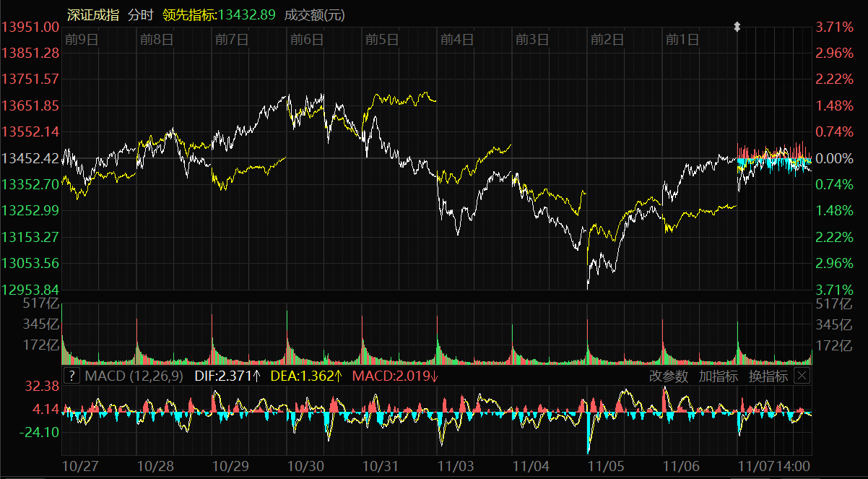
Task: Click the DIF value readout
Action: [x=227, y=376]
